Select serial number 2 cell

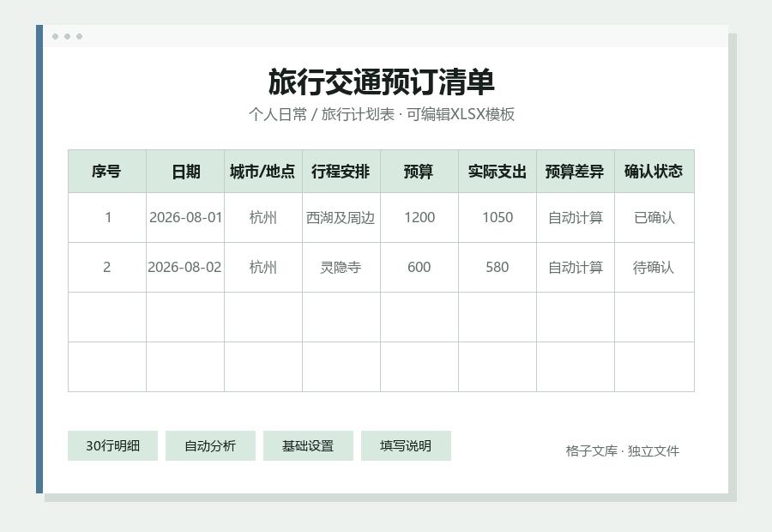(107, 268)
